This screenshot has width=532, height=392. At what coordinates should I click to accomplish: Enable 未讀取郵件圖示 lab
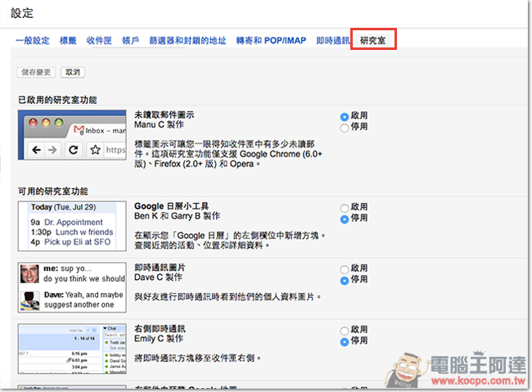click(x=345, y=117)
